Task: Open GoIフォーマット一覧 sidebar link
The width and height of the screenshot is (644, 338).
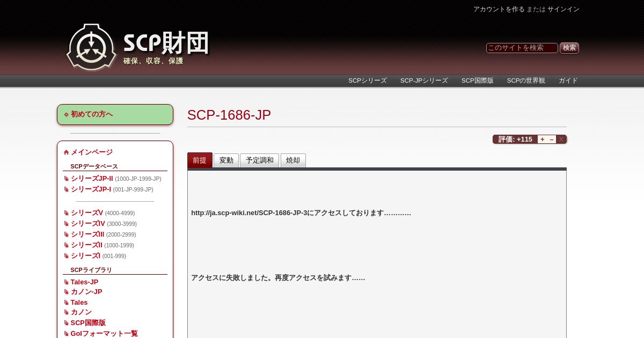Action: pyautogui.click(x=104, y=334)
